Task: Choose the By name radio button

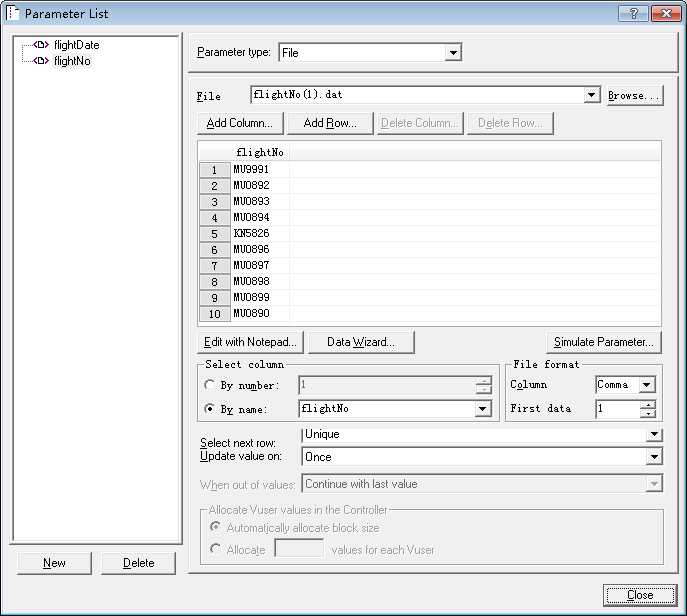Action: pyautogui.click(x=209, y=408)
